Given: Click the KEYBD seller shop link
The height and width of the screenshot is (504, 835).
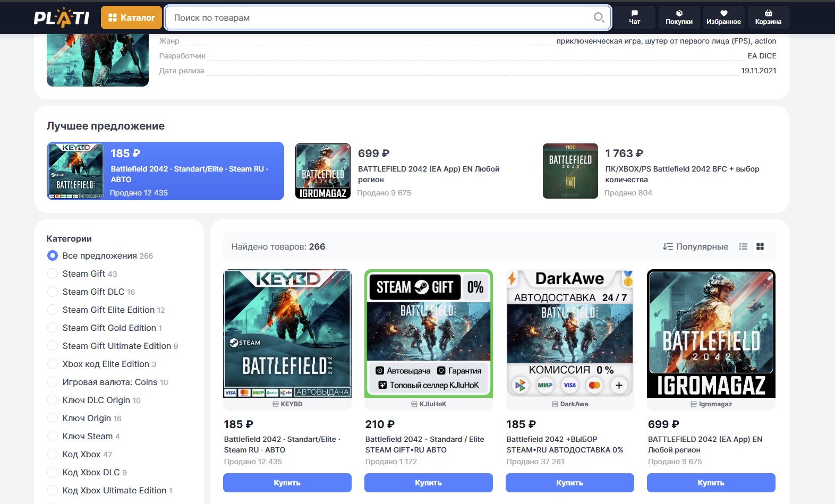Looking at the screenshot, I should (287, 404).
